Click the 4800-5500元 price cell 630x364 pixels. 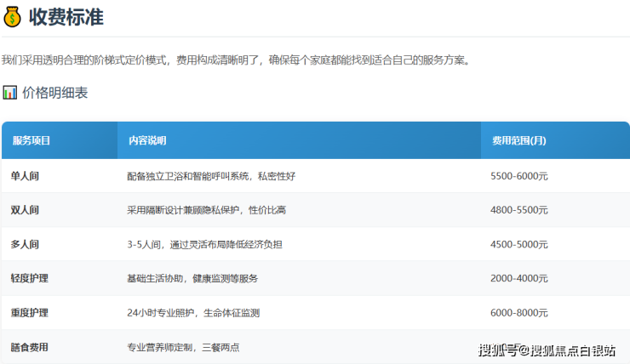point(519,210)
